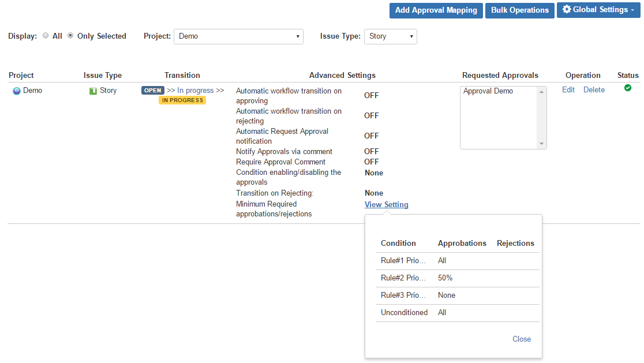Select Approval Demo in Requested Approvals list

[488, 91]
